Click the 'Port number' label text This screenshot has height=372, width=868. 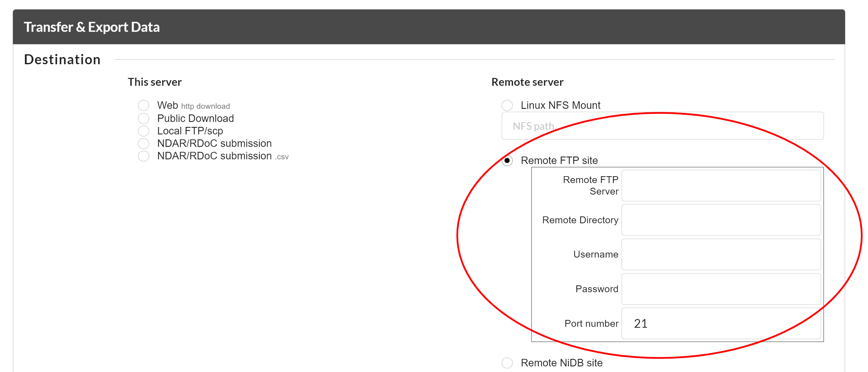point(591,323)
